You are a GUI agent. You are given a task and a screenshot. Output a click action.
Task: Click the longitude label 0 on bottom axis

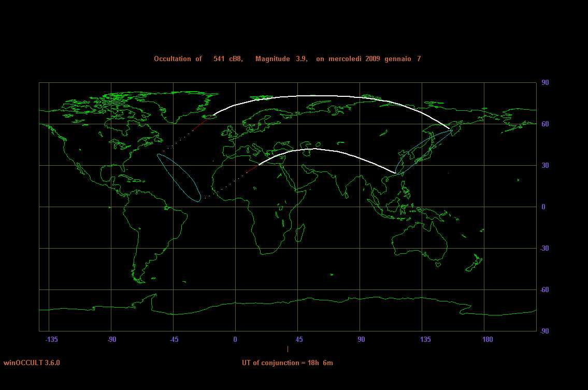pos(235,339)
